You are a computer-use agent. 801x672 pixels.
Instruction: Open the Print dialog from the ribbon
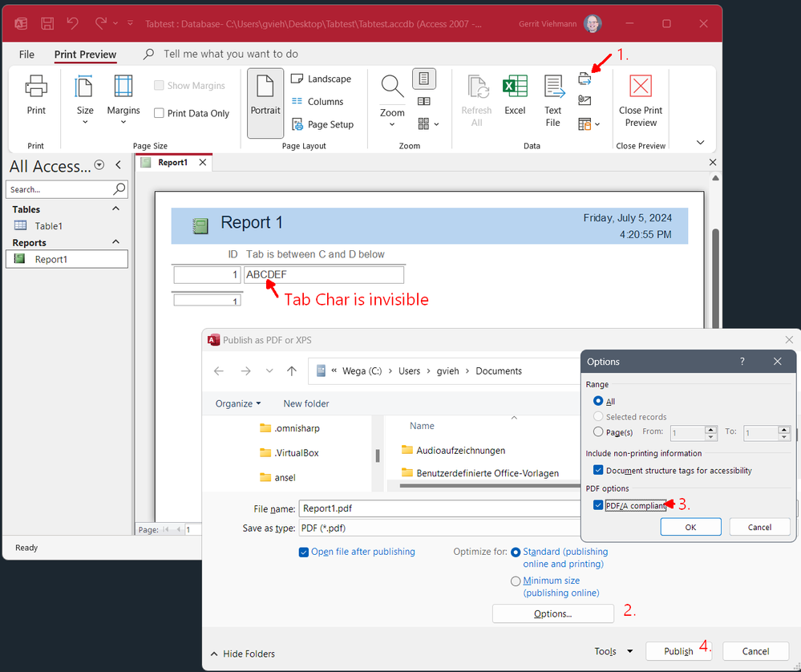point(35,95)
